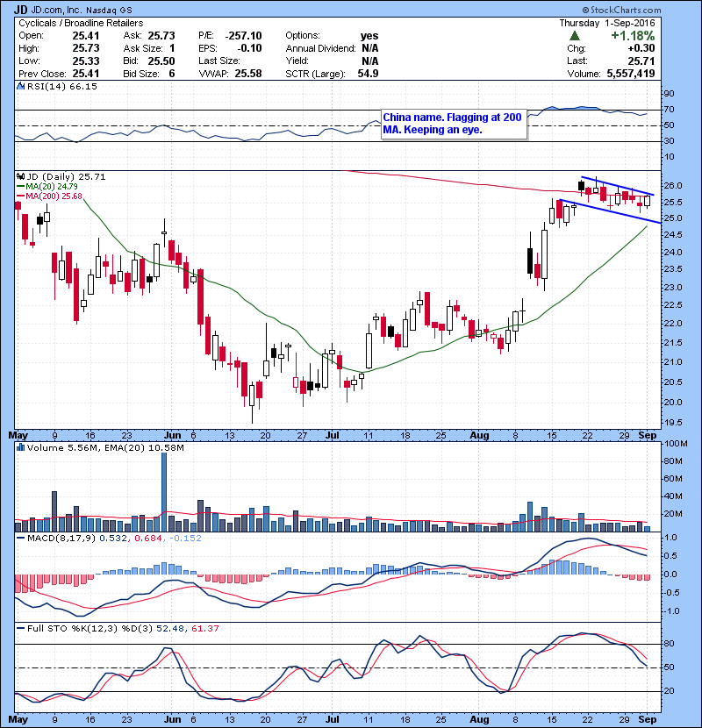
Task: Click the 19.5 price axis label
Action: pyautogui.click(x=673, y=423)
